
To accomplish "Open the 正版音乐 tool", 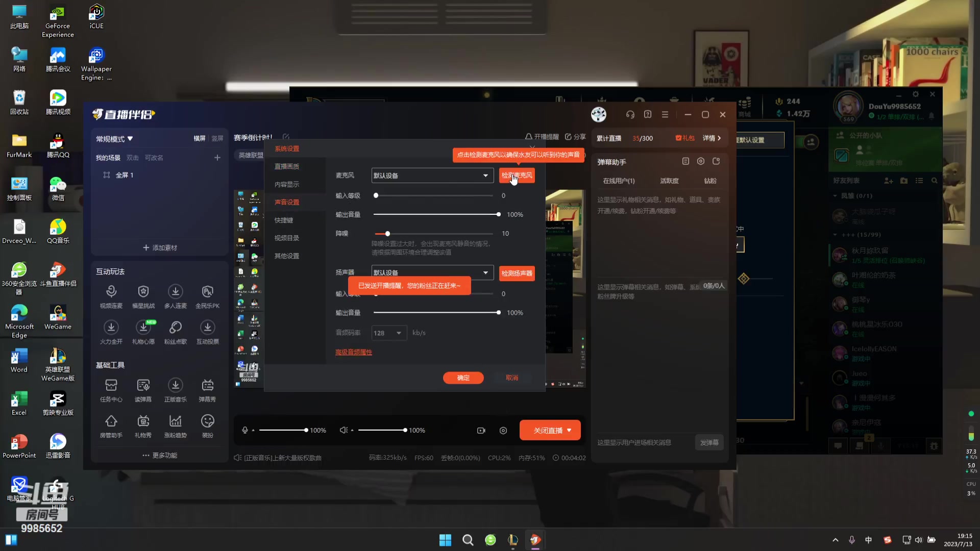I will (176, 390).
